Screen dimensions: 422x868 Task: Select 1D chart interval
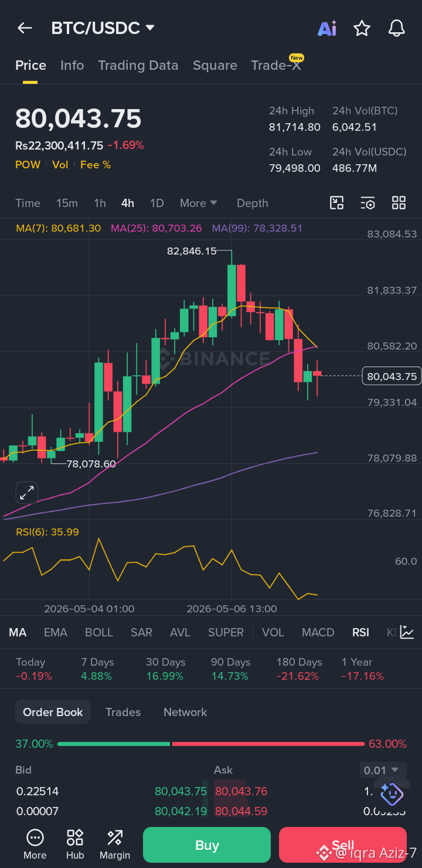[156, 203]
